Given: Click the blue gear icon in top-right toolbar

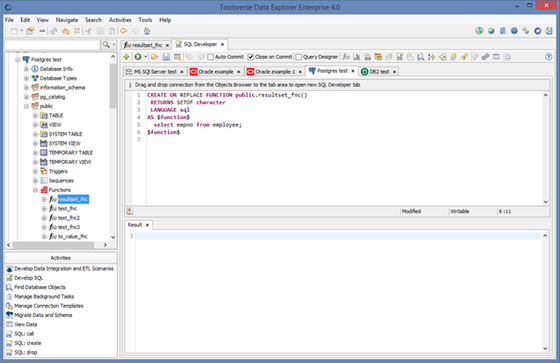Looking at the screenshot, I should coord(514,31).
